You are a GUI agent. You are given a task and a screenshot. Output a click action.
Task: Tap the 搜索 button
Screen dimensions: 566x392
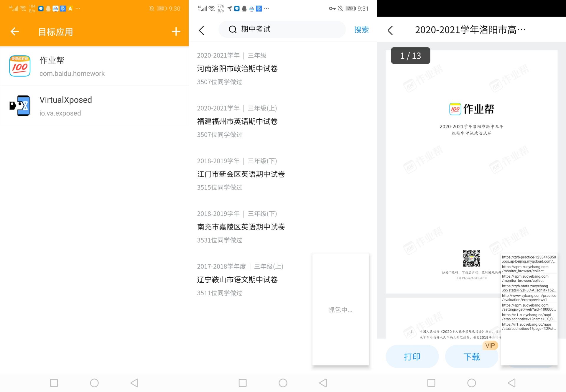click(x=361, y=29)
